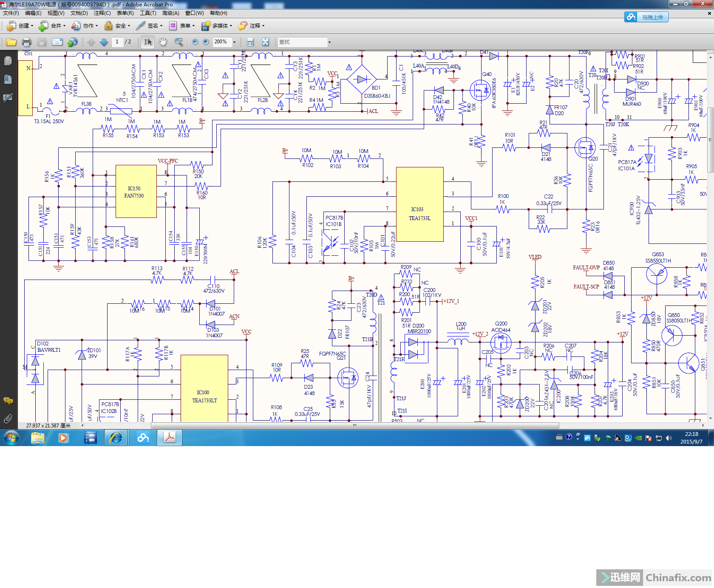The image size is (714, 588).
Task: Click the 拖拽上传 upload button
Action: click(646, 17)
